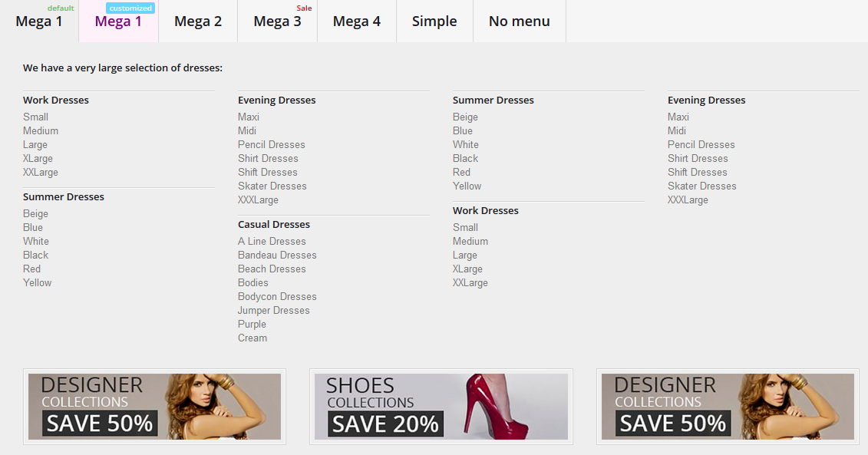Image resolution: width=868 pixels, height=455 pixels.
Task: Pick Large in first column Work Dresses
Action: coord(35,144)
